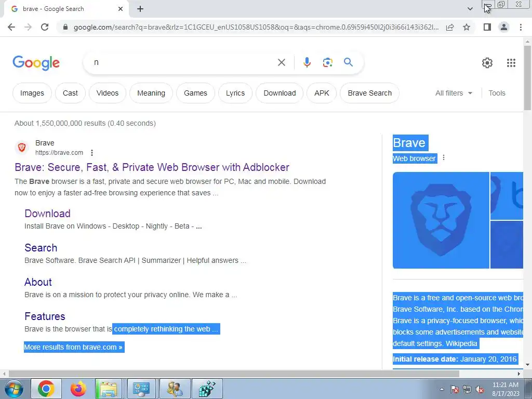Screen dimensions: 532x399
Task: Click the muted volume tray icon
Action: point(480,389)
